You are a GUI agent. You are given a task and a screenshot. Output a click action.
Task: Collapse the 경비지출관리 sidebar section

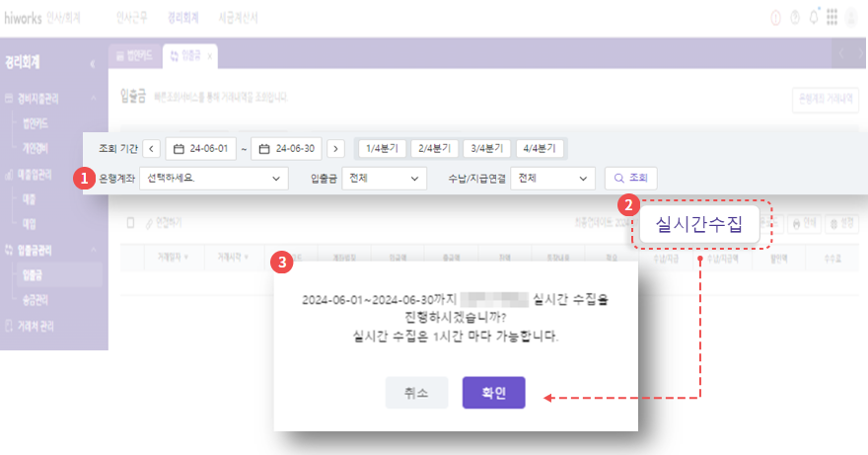93,99
